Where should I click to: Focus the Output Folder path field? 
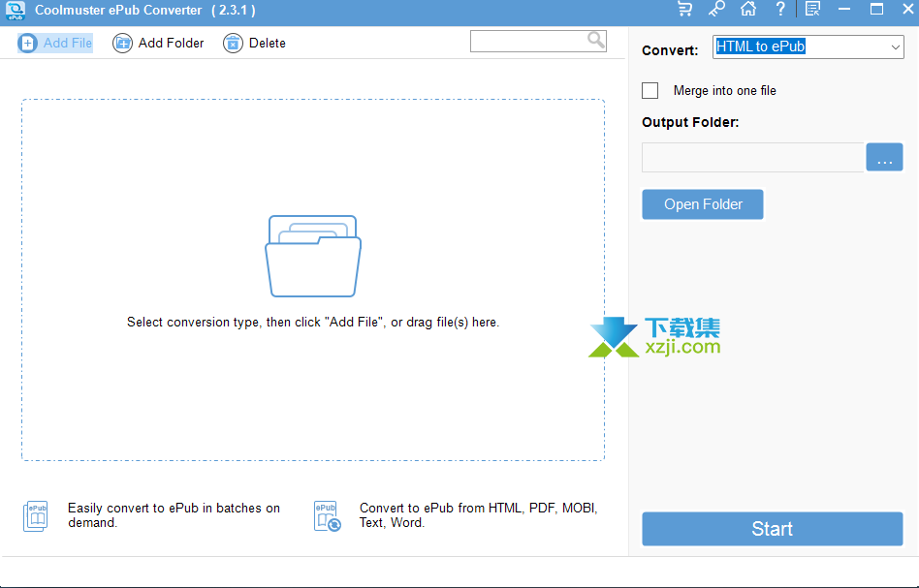click(x=752, y=158)
